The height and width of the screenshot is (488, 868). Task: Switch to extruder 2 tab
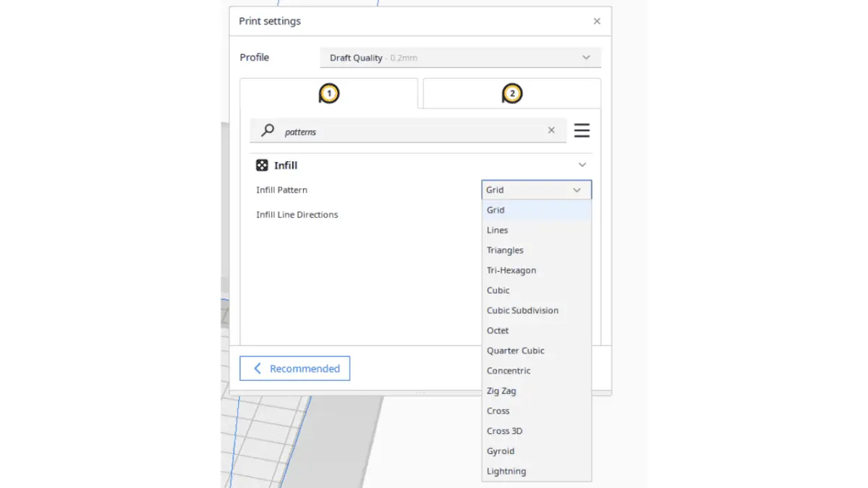(x=512, y=93)
